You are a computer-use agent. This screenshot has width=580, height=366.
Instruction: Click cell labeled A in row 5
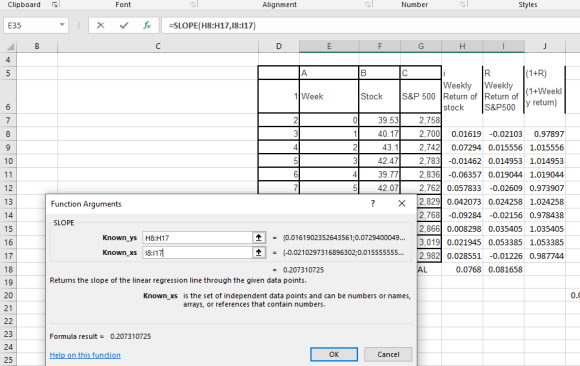(329, 73)
